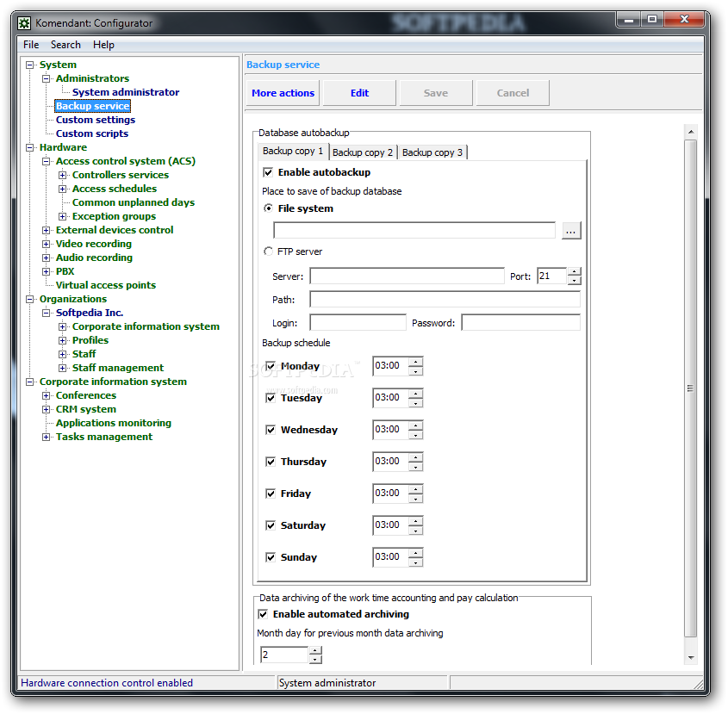Expand the PBX tree node

coord(46,271)
